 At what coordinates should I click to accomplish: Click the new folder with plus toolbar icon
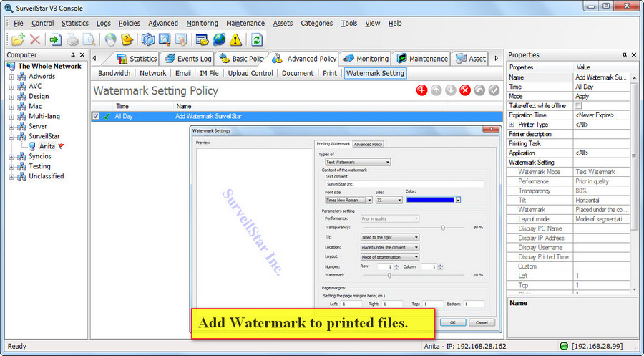tap(18, 39)
